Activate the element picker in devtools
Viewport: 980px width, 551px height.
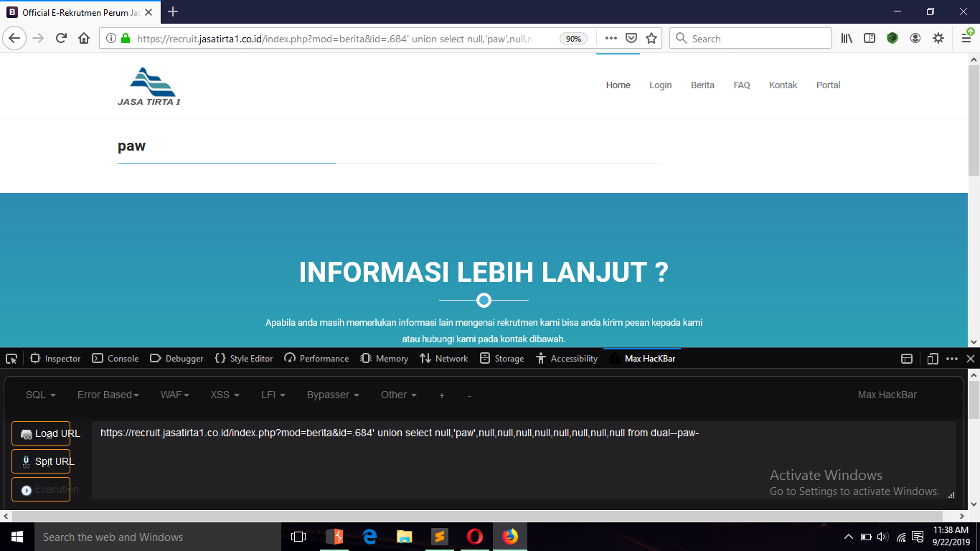pos(11,359)
